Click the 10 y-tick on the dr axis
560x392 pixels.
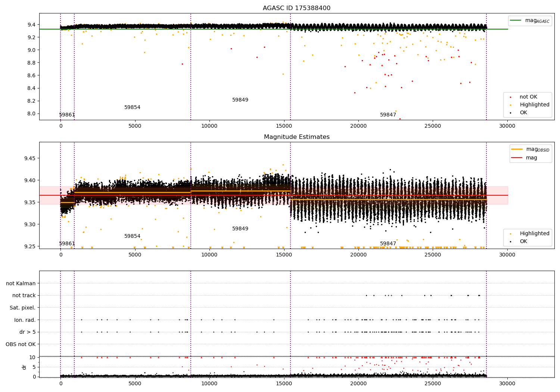[x=32, y=357]
